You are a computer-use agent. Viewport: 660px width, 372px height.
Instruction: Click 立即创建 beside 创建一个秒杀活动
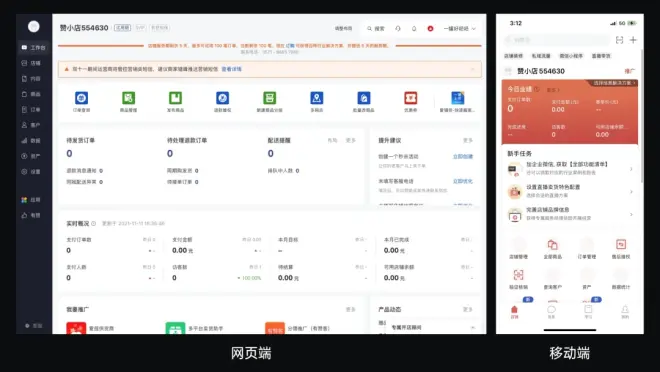pos(463,157)
